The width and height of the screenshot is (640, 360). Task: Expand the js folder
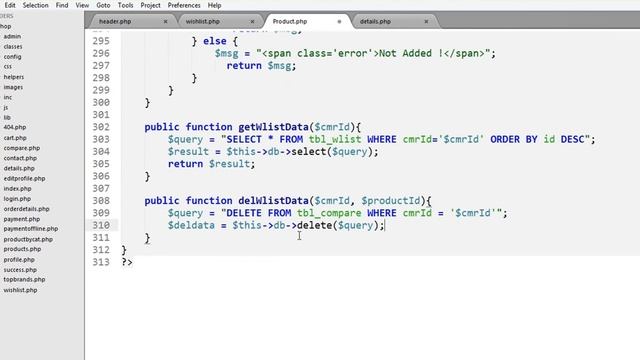(6, 107)
